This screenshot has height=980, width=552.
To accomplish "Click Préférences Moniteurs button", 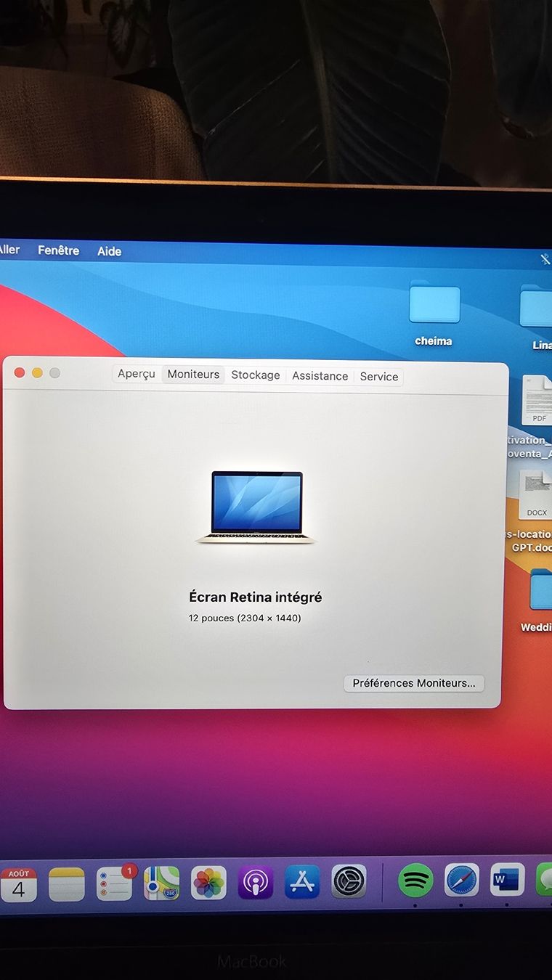I will 414,683.
